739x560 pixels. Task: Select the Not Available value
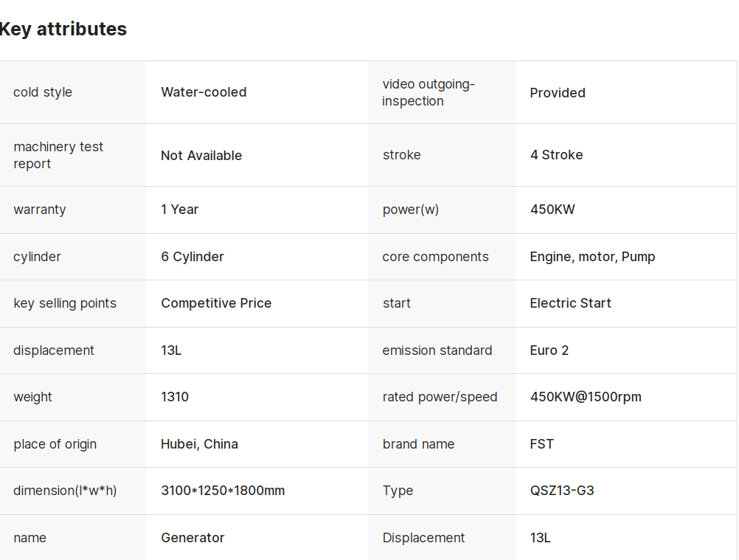tap(201, 156)
